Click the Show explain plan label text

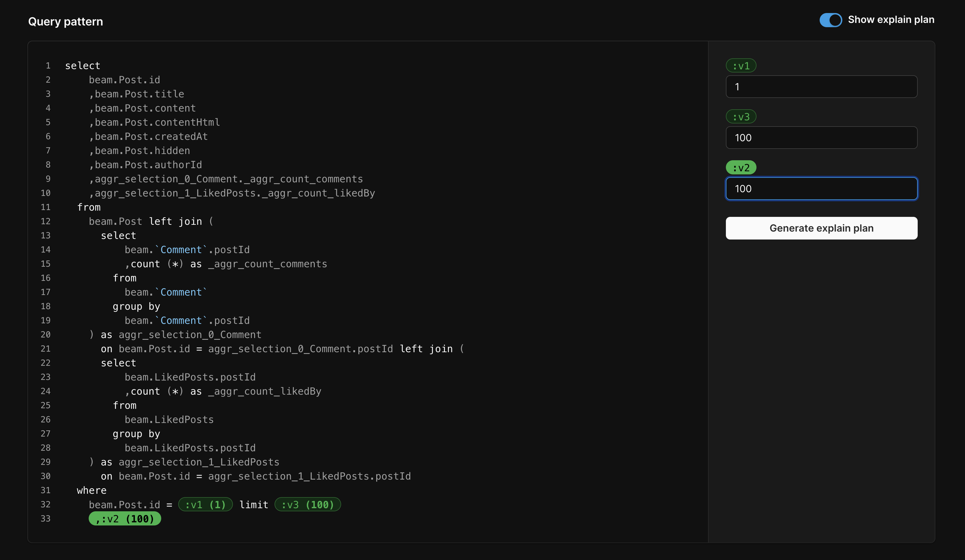click(x=891, y=20)
